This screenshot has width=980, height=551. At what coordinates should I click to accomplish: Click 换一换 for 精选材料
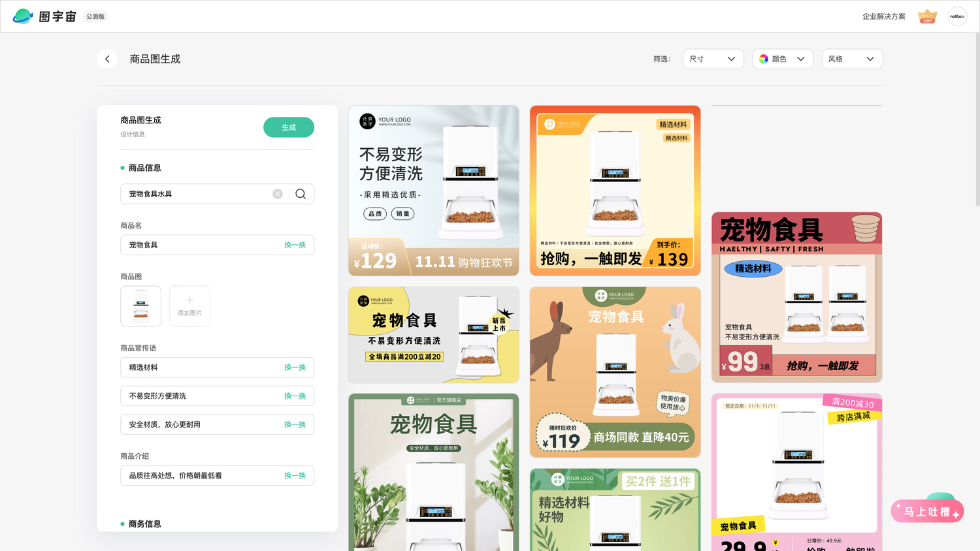(295, 368)
